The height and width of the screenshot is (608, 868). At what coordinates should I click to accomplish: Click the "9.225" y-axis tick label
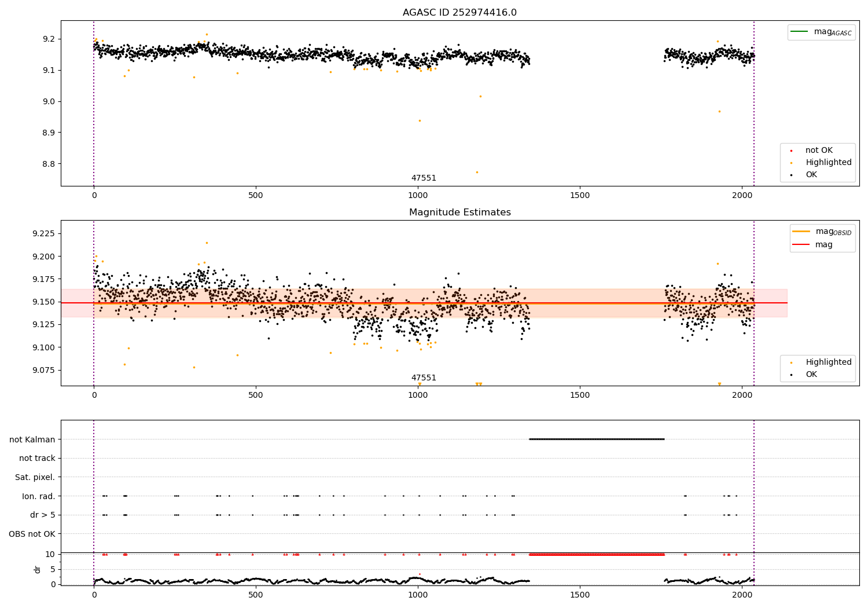click(x=44, y=234)
